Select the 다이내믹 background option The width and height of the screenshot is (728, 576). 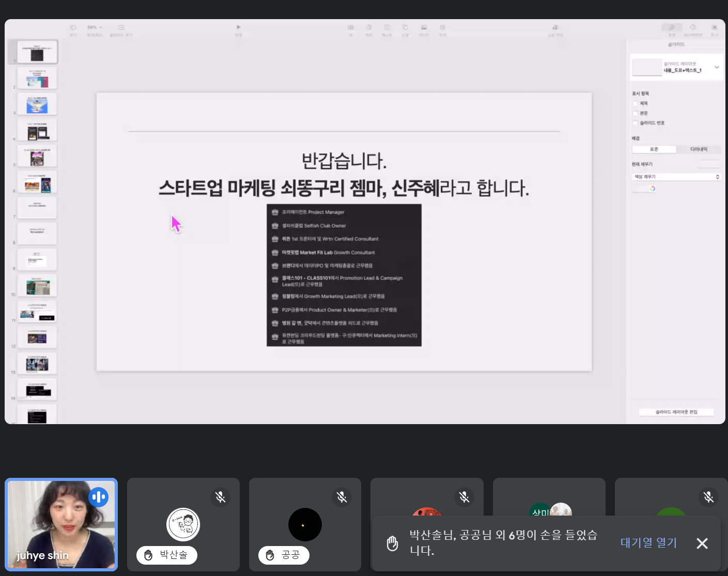[699, 149]
